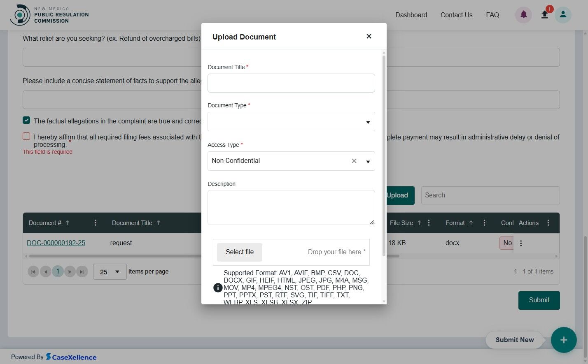The width and height of the screenshot is (588, 364).
Task: Select FAQ in the navigation bar
Action: [x=492, y=15]
